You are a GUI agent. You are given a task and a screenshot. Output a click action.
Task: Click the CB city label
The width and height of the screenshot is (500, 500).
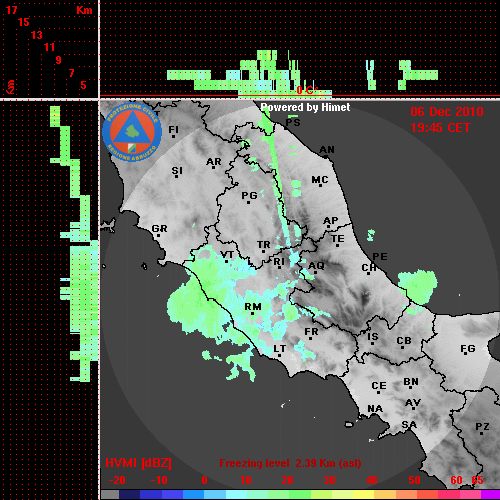404,341
